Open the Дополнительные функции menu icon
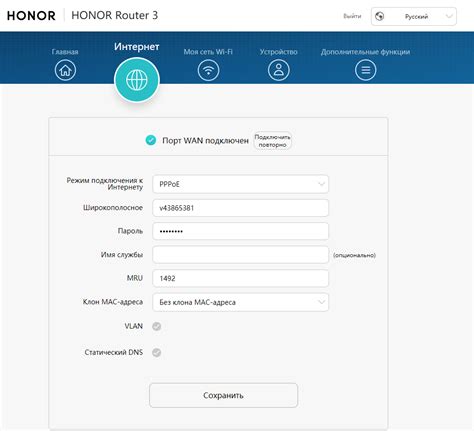474x431 pixels. (x=366, y=70)
